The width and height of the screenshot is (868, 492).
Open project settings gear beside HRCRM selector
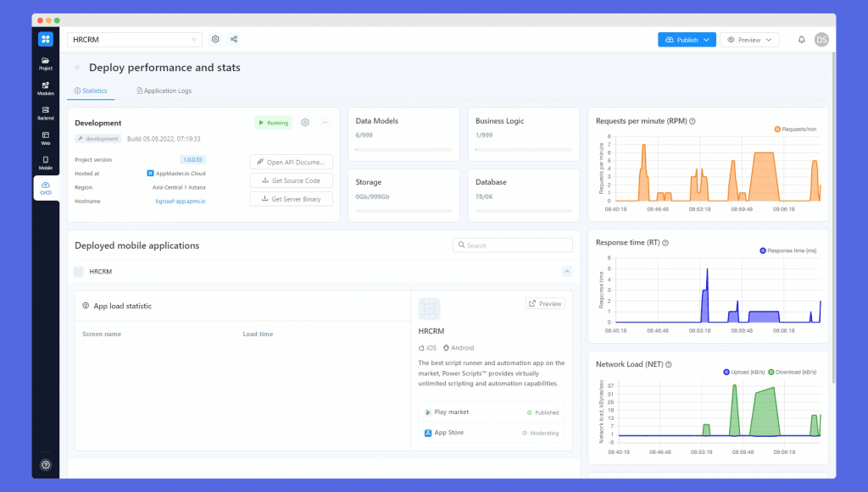tap(215, 39)
